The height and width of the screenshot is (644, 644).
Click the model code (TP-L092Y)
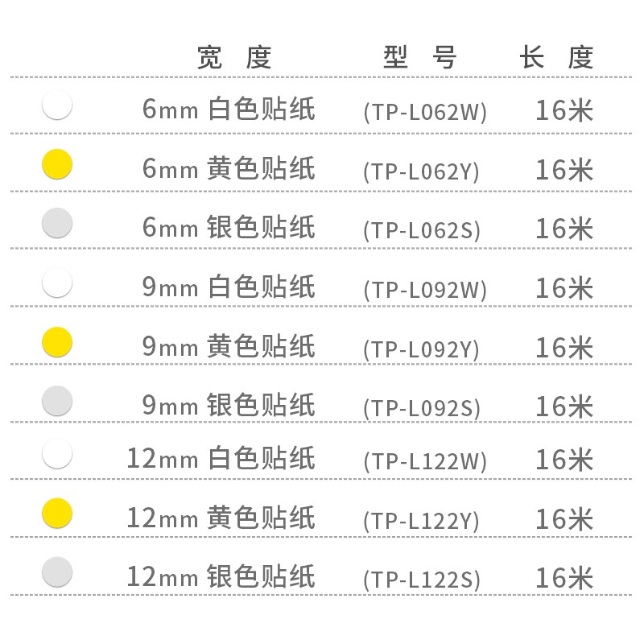point(421,350)
